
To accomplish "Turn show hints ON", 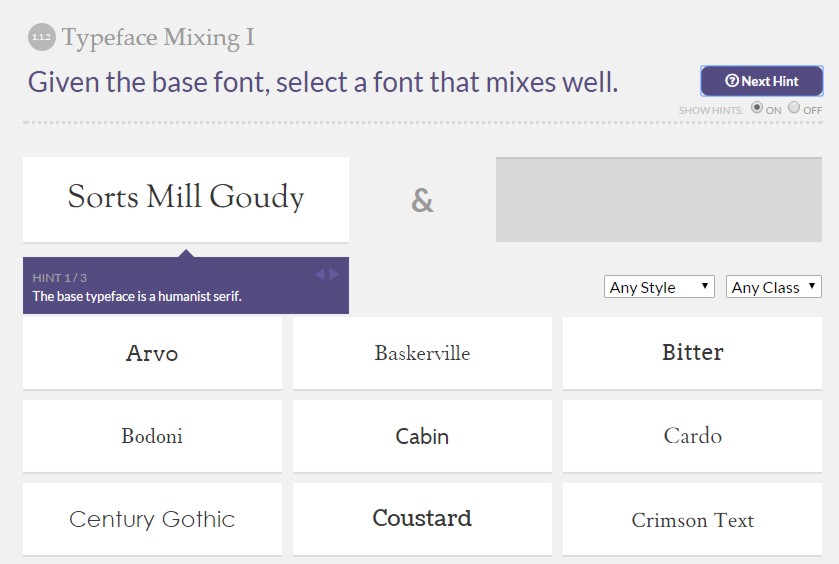I will tap(757, 108).
